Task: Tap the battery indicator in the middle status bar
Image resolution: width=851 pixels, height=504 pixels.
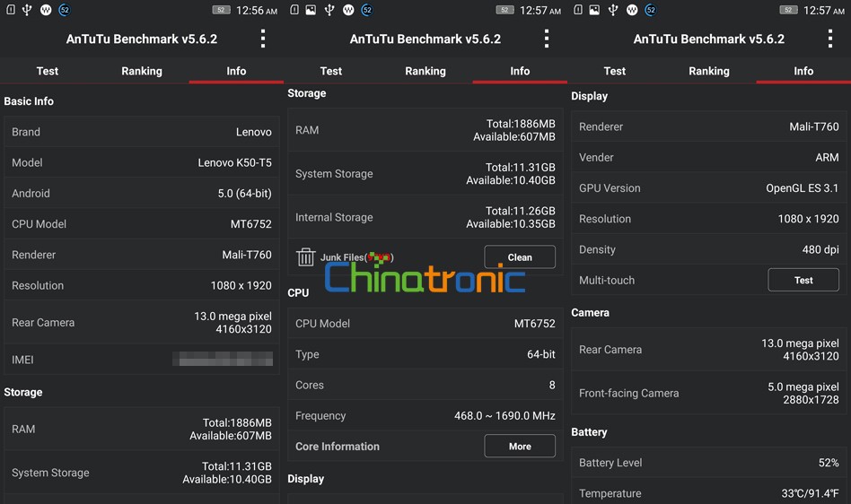Action: (504, 10)
